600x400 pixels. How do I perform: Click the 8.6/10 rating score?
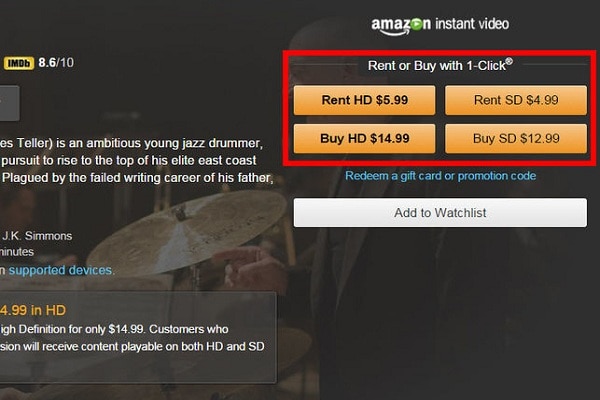56,63
